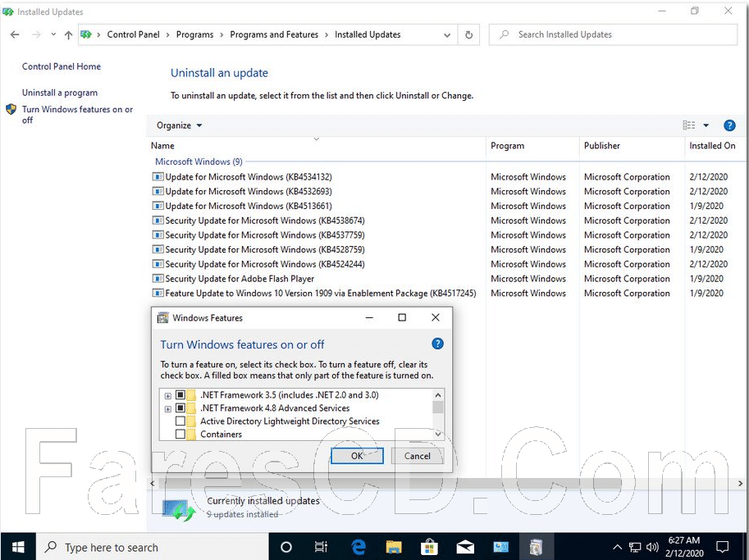Viewport: 749px width, 560px height.
Task: Click Control Panel breadcrumb
Action: [133, 34]
